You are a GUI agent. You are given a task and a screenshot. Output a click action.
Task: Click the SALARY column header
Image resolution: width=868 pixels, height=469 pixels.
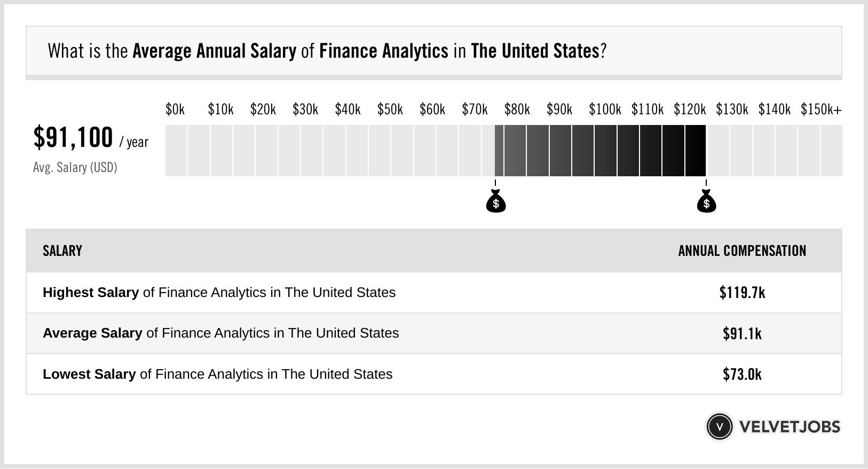pos(62,251)
